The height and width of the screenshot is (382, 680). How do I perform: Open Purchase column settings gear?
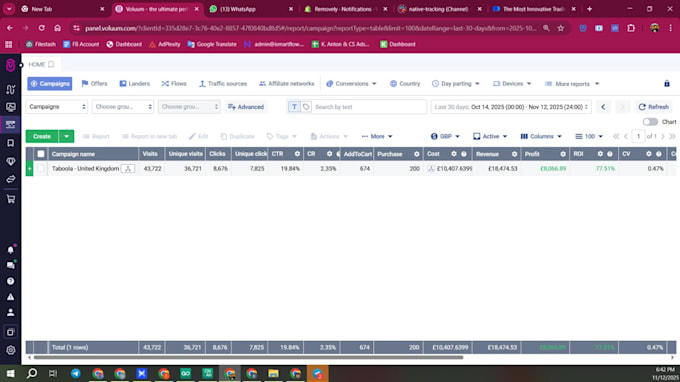pyautogui.click(x=416, y=154)
